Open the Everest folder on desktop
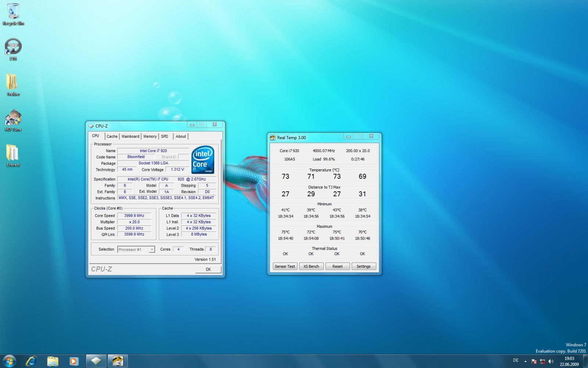The width and height of the screenshot is (588, 368). click(x=13, y=156)
